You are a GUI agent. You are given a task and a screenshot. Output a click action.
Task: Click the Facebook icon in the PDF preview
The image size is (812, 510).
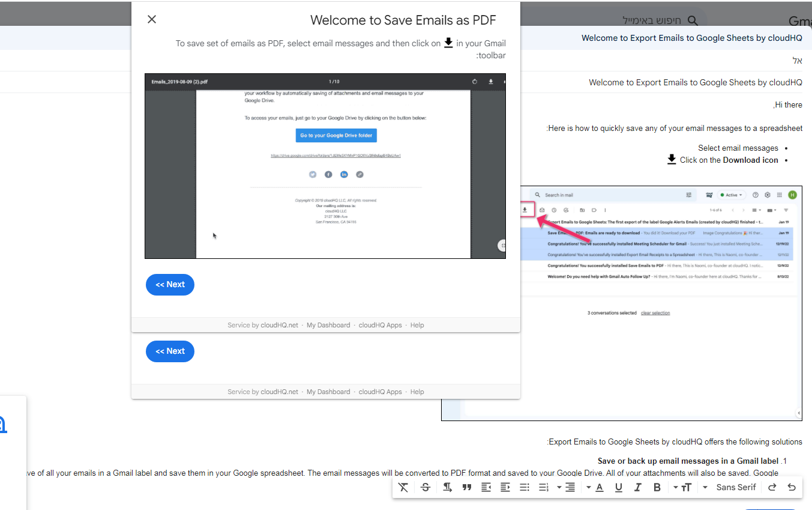point(328,174)
